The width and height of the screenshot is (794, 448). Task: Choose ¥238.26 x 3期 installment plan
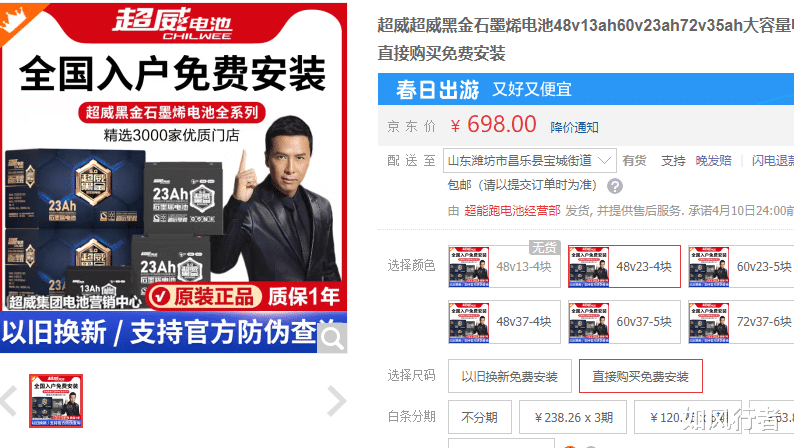pos(573,417)
